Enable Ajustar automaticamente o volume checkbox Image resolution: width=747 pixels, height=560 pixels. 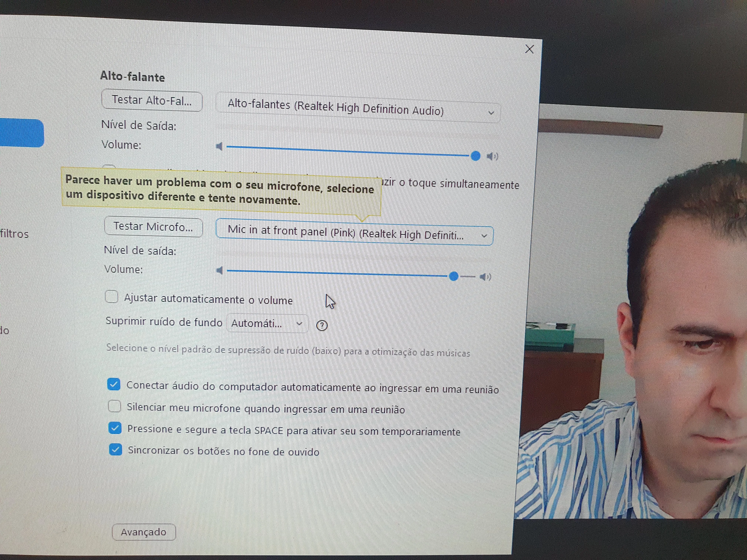tap(112, 297)
